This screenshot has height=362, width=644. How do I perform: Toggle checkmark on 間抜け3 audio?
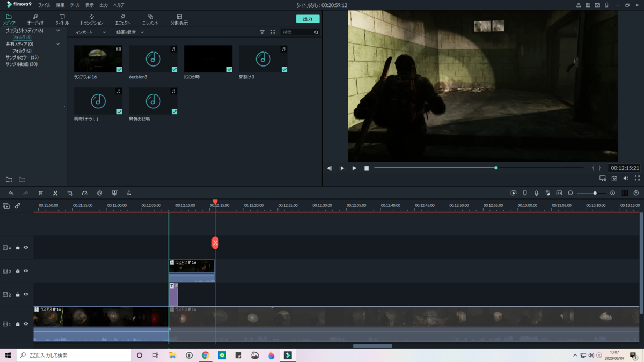click(x=284, y=69)
